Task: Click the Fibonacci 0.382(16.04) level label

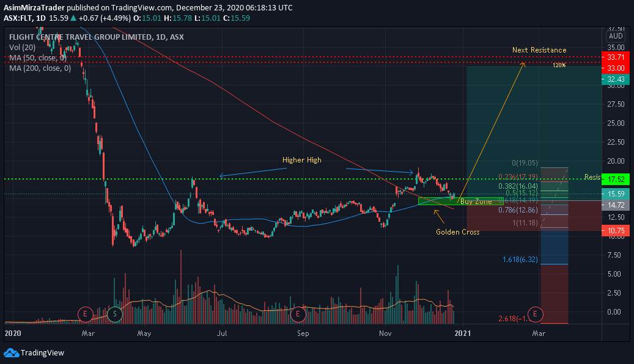Action: click(518, 186)
